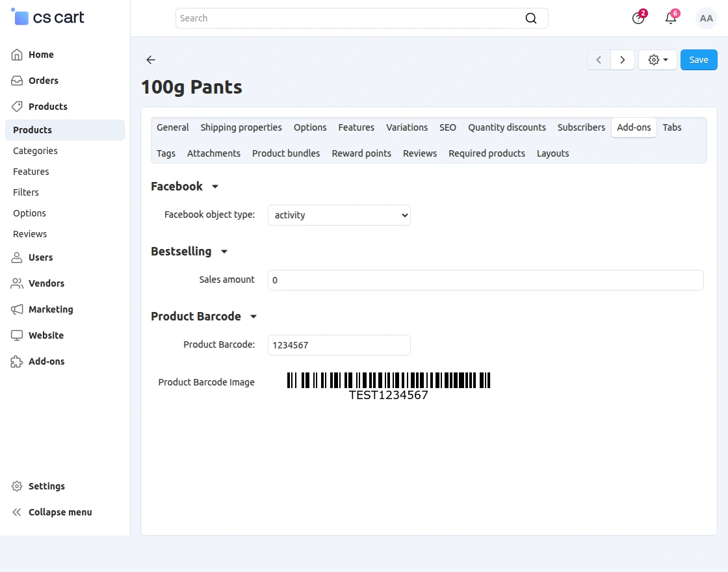728x572 pixels.
Task: Open the help center icon with badge 2
Action: click(x=638, y=18)
